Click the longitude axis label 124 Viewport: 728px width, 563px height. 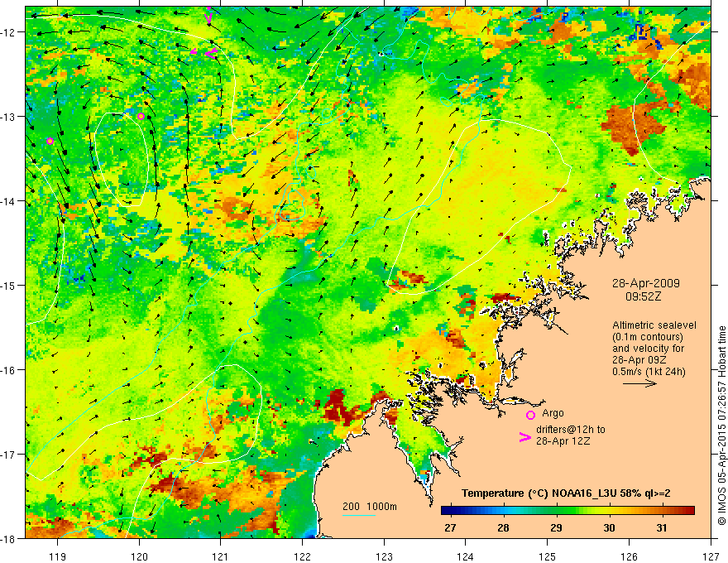[466, 556]
